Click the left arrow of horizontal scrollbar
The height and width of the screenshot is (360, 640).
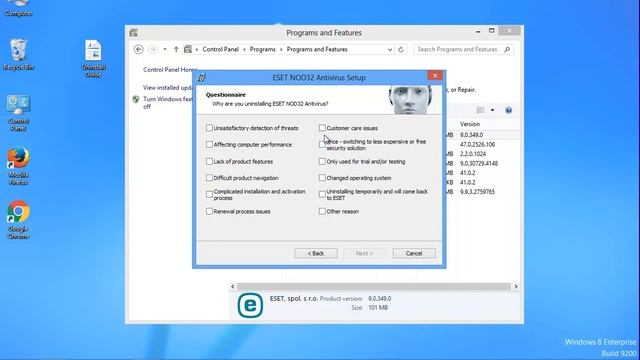pos(233,287)
